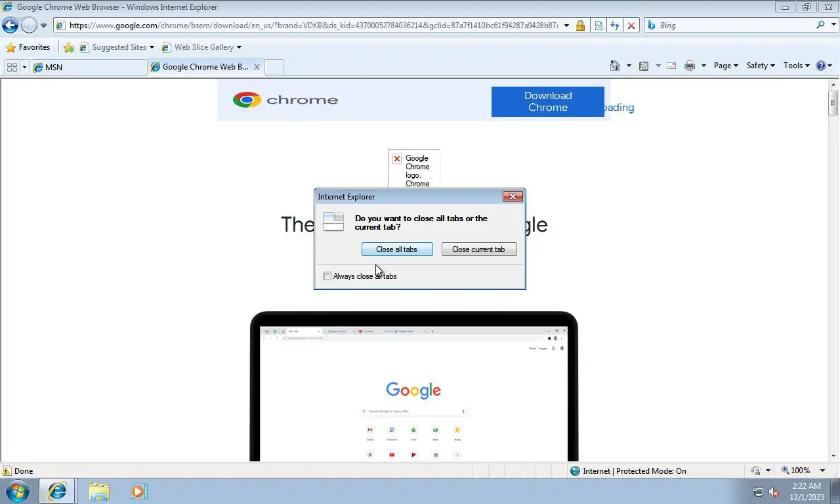This screenshot has height=504, width=840.
Task: Click Internet | Protected Mode: On text
Action: point(635,471)
